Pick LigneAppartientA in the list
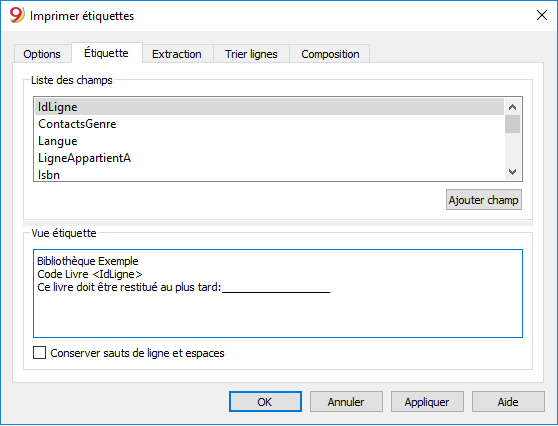Image resolution: width=558 pixels, height=426 pixels. click(x=269, y=158)
